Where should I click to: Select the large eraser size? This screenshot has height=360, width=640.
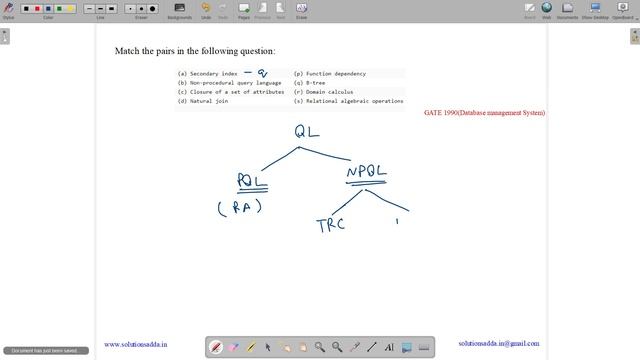pos(152,9)
